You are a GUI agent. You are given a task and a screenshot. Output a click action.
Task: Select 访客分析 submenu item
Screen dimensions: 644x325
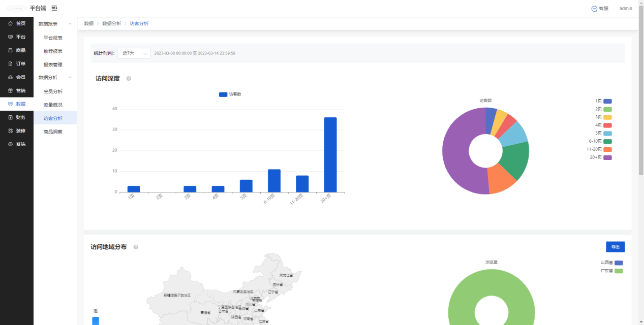(x=55, y=118)
